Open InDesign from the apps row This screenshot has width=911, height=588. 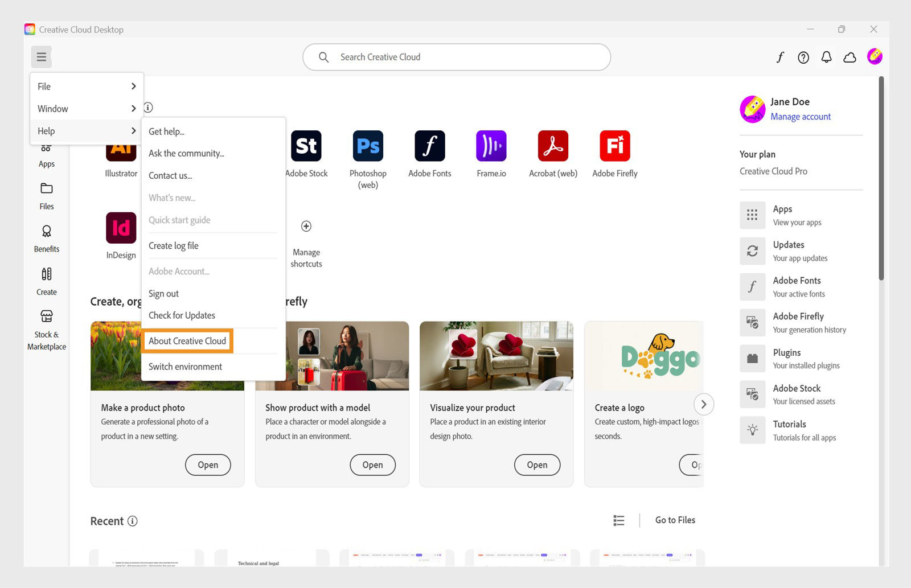[x=120, y=228]
